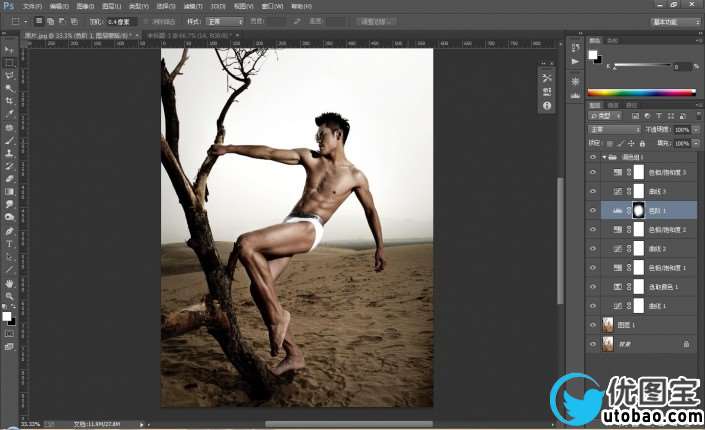The height and width of the screenshot is (430, 705).
Task: Click Intersect with selection option icon
Action: click(x=74, y=21)
